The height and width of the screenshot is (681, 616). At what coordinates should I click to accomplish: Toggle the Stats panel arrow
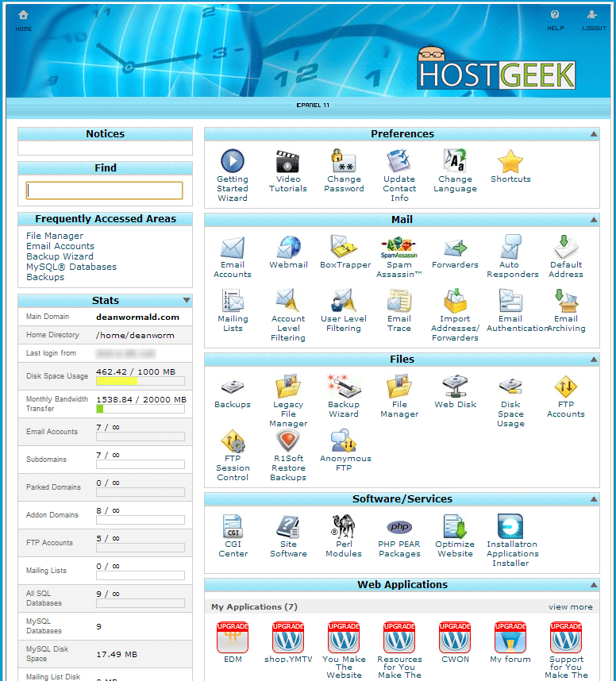coord(187,301)
